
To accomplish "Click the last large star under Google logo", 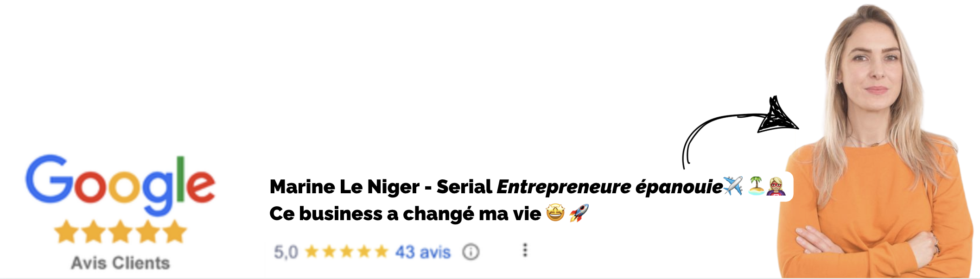I will (x=175, y=232).
